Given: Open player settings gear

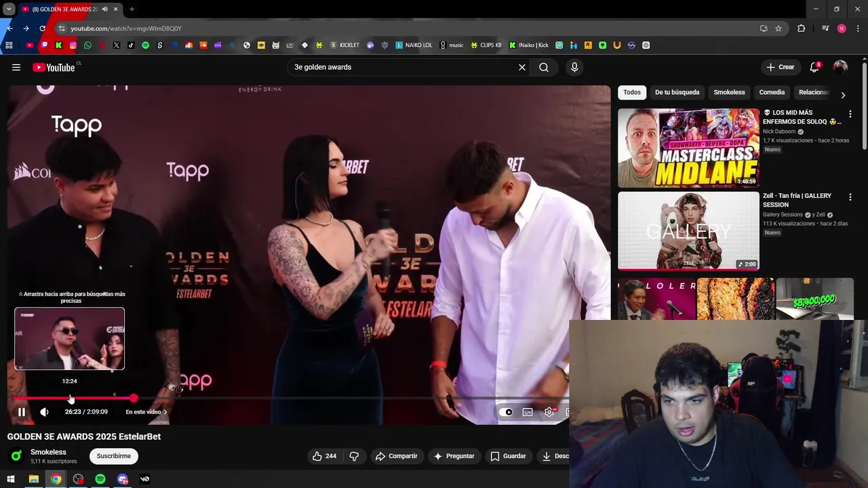Looking at the screenshot, I should 549,412.
